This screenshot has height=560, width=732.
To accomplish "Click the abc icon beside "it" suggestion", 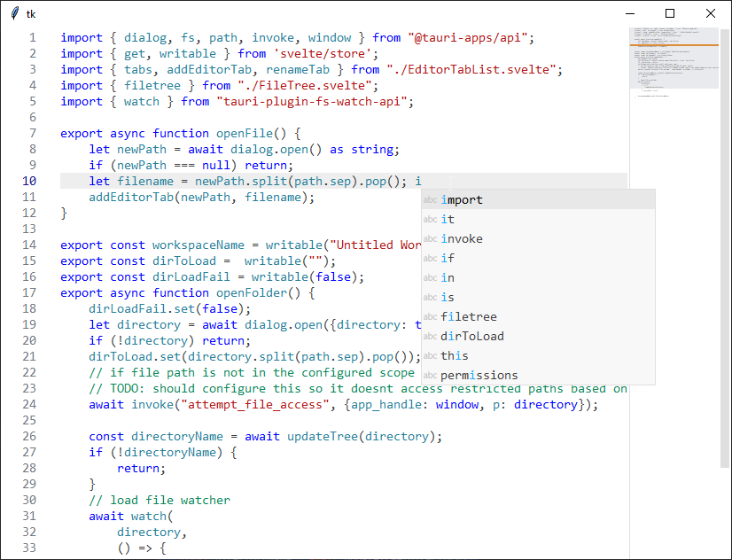I will tap(429, 219).
